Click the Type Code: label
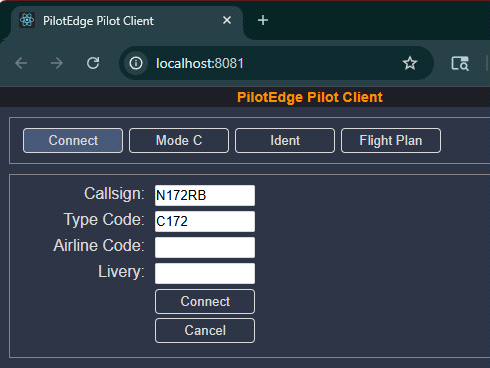 (x=104, y=220)
